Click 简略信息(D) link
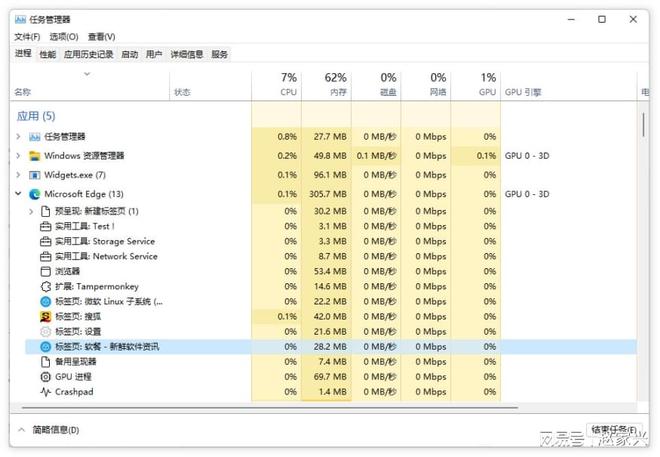The image size is (660, 457). (56, 430)
